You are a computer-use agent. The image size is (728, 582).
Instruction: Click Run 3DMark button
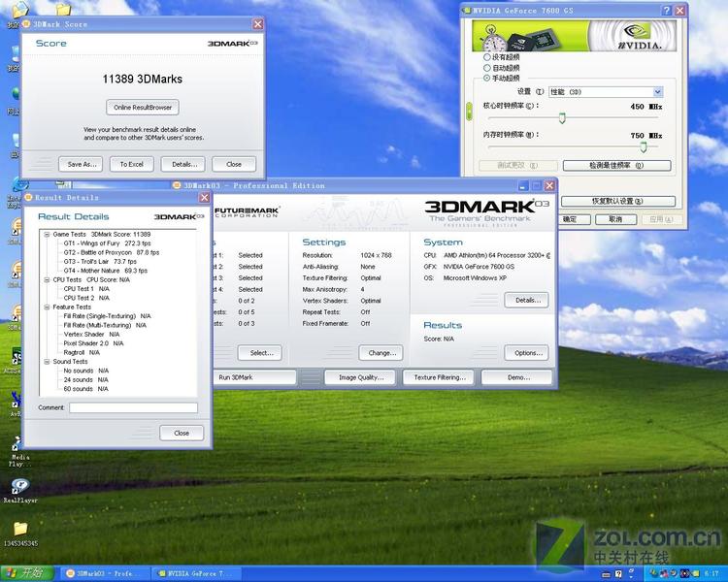click(x=254, y=377)
